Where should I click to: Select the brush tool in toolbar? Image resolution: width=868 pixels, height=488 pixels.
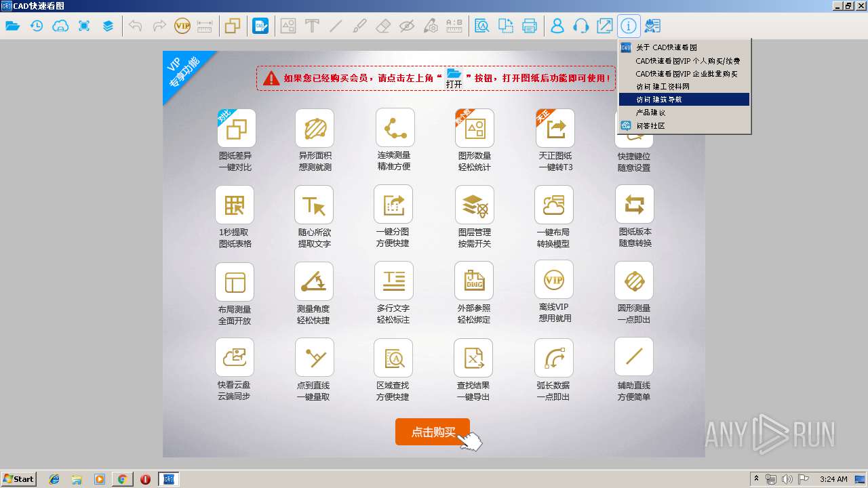[359, 26]
